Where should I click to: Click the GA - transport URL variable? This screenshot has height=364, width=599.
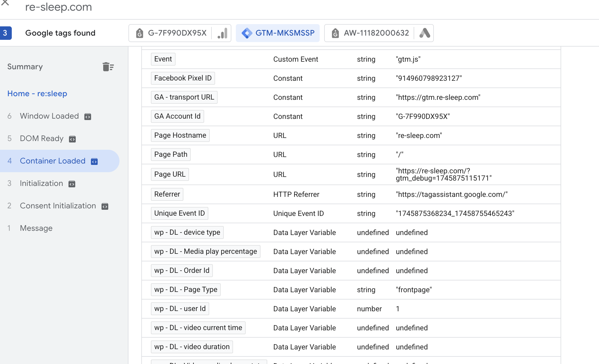184,97
